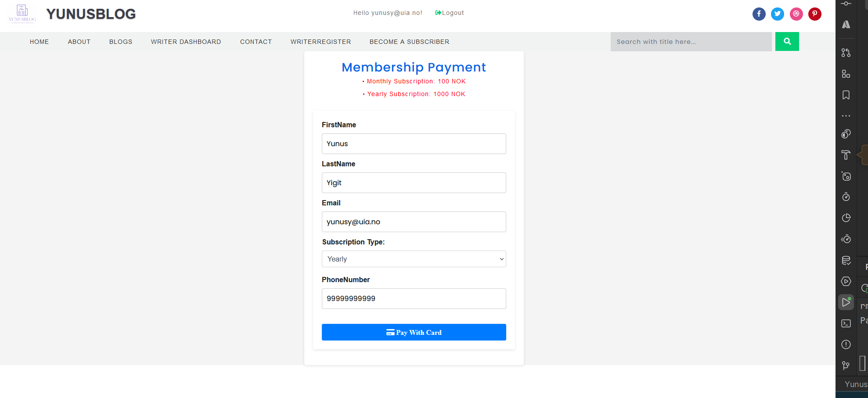
Task: Open the Pinterest social icon
Action: [x=814, y=14]
